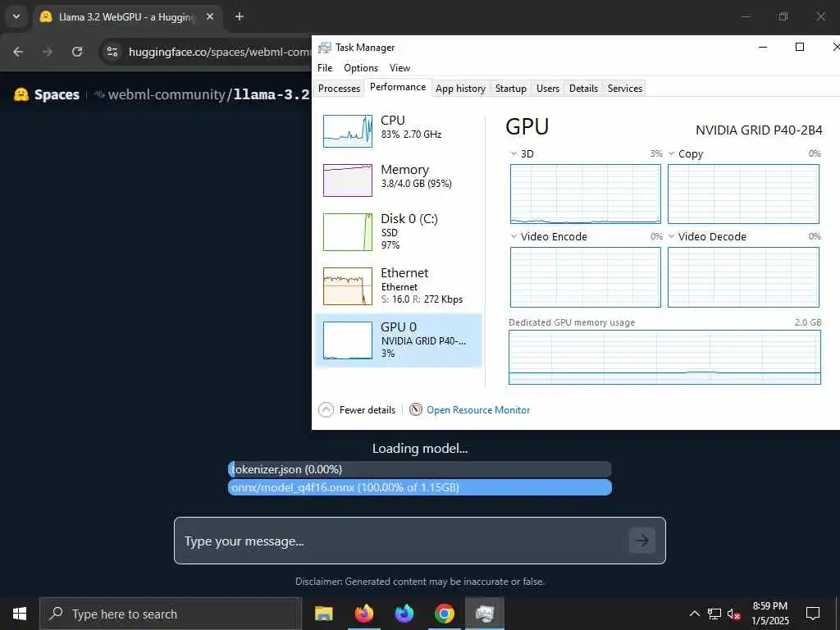Select the Performance tab
Image resolution: width=840 pixels, height=630 pixels.
tap(398, 87)
